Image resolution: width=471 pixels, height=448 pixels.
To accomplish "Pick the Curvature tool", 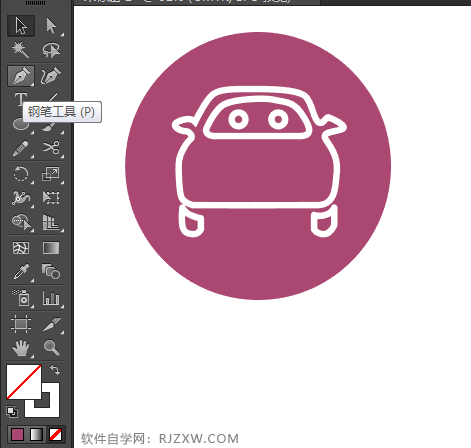I will coord(51,76).
